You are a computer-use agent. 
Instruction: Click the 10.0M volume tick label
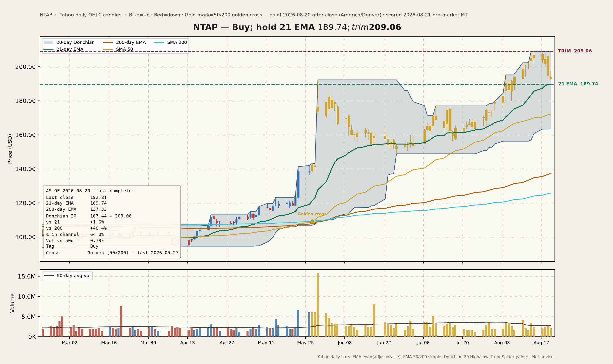pyautogui.click(x=27, y=297)
